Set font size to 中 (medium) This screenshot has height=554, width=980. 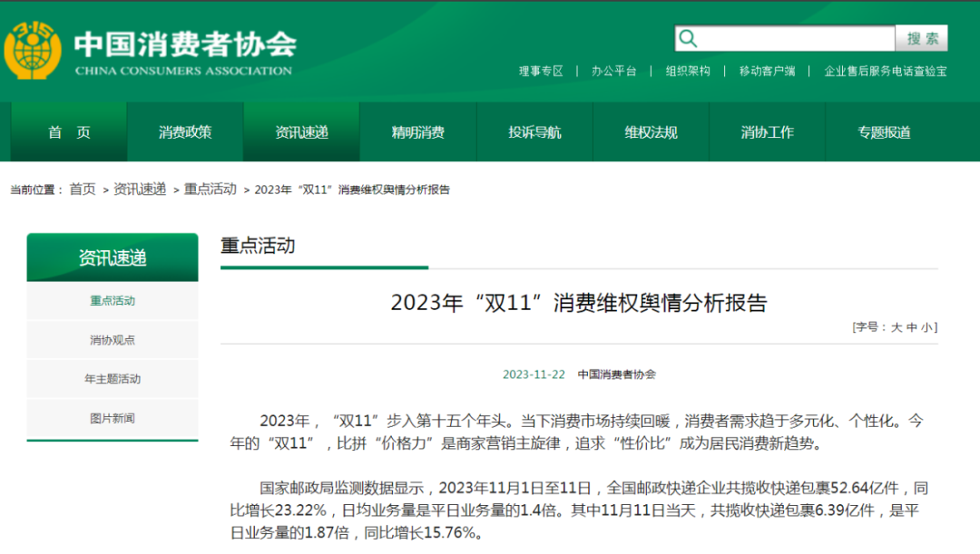(x=911, y=327)
